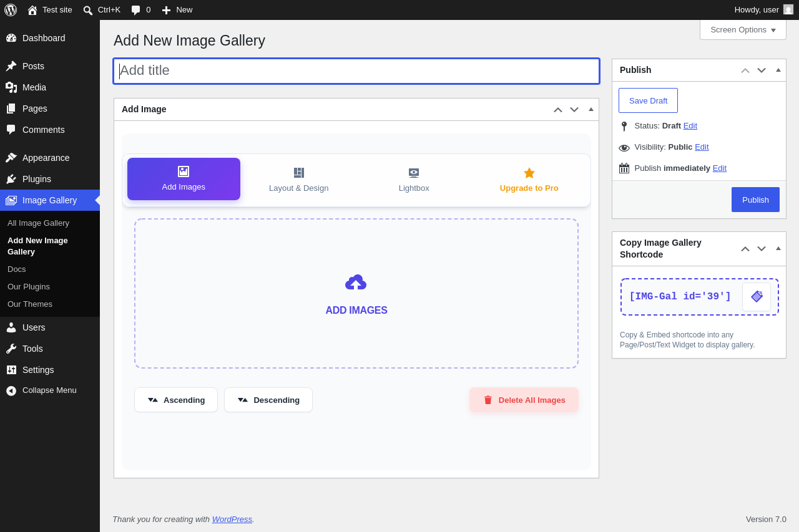Open the Appearance menu
This screenshot has height=532, width=799.
(50, 158)
